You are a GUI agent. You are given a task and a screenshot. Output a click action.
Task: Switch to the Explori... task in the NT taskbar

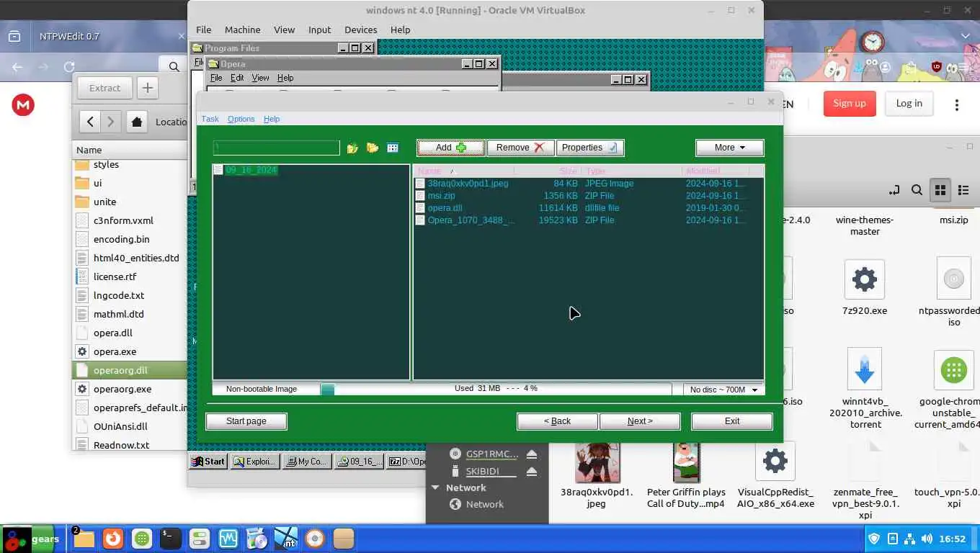(255, 462)
